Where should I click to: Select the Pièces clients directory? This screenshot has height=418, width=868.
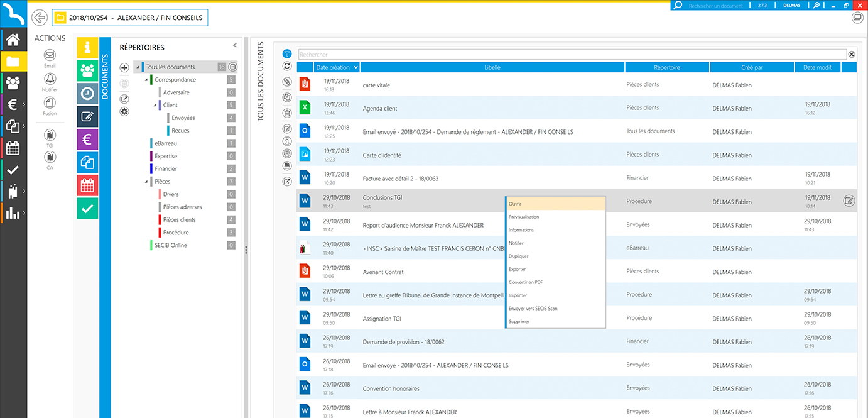(180, 220)
